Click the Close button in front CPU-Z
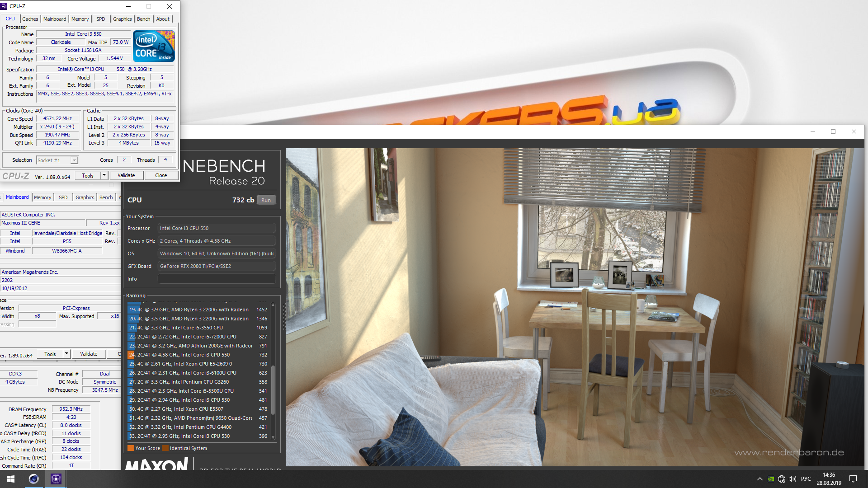 coord(161,175)
